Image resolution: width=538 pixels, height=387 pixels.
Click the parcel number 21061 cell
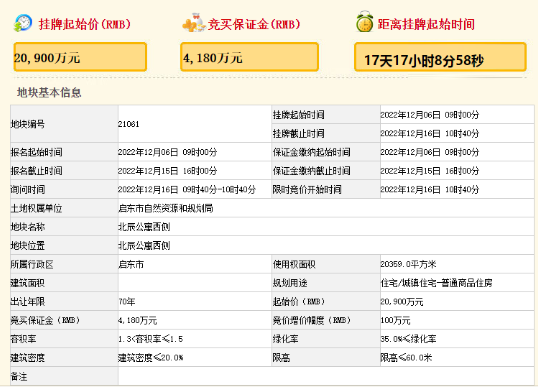tap(195, 124)
